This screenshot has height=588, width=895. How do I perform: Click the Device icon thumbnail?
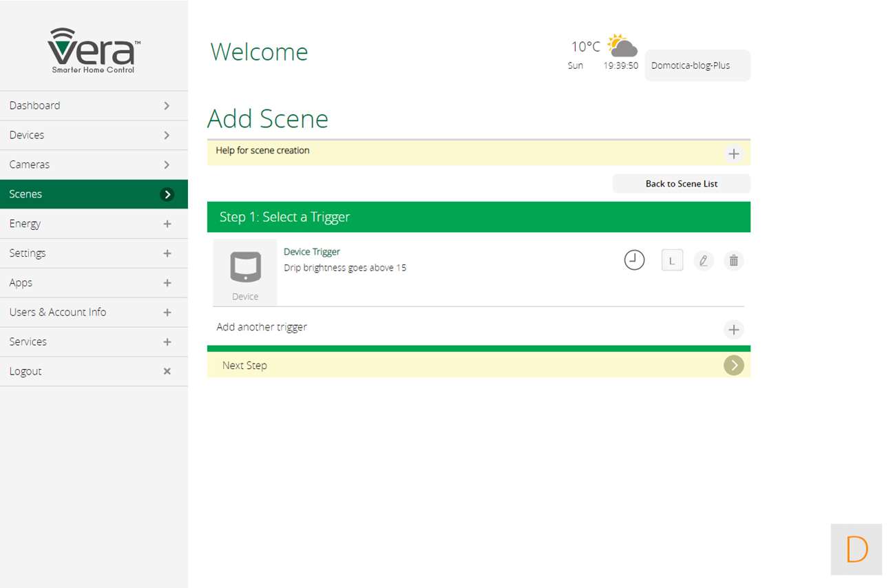(x=245, y=268)
